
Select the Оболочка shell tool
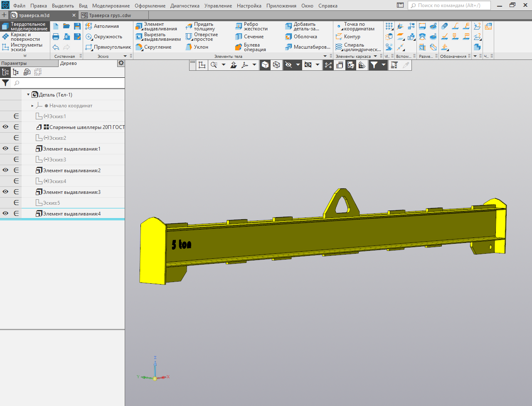(301, 37)
